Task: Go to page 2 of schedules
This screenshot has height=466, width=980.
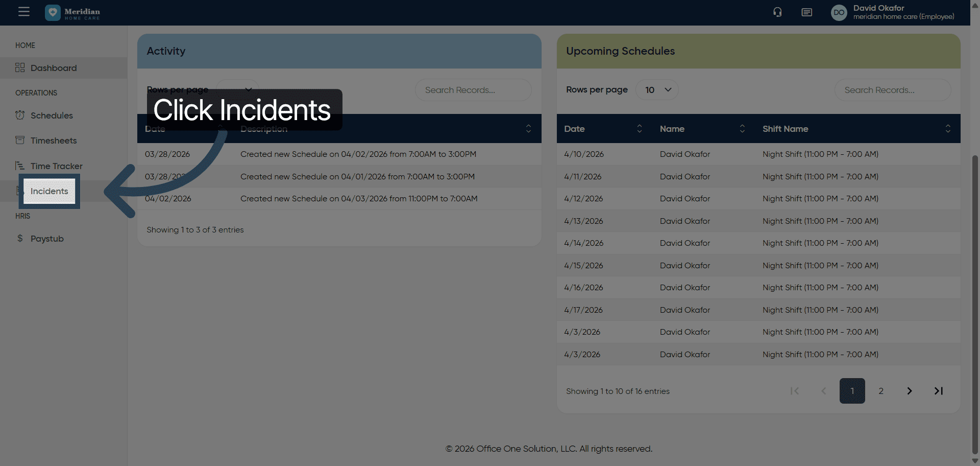Action: [880, 391]
